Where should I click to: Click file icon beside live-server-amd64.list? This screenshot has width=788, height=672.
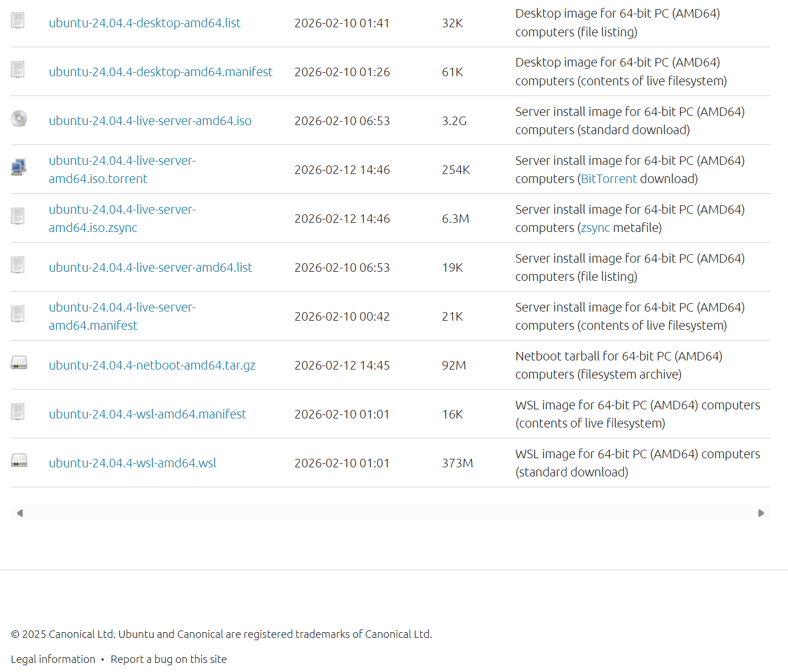click(x=18, y=266)
